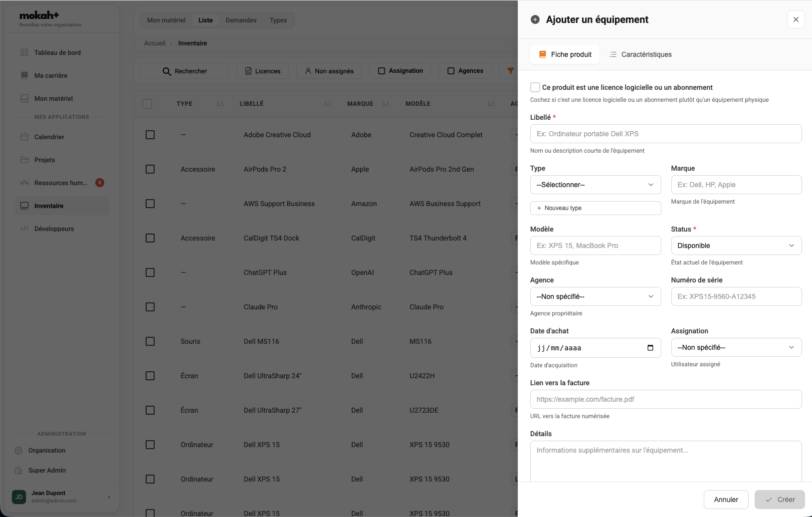Check the software license or subscription checkbox
Screen dimensions: 812x517
[x=535, y=87]
